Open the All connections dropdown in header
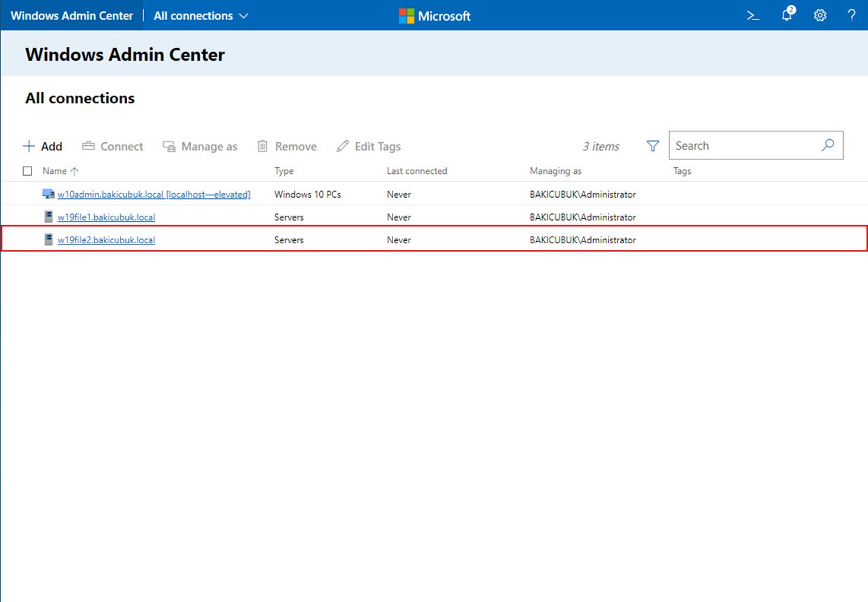The width and height of the screenshot is (868, 602). (201, 16)
